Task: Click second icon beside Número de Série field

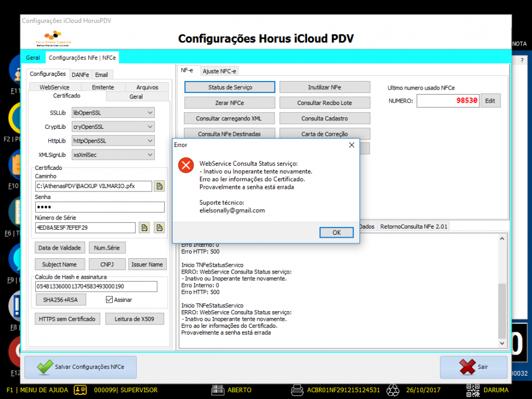Action: [x=159, y=227]
